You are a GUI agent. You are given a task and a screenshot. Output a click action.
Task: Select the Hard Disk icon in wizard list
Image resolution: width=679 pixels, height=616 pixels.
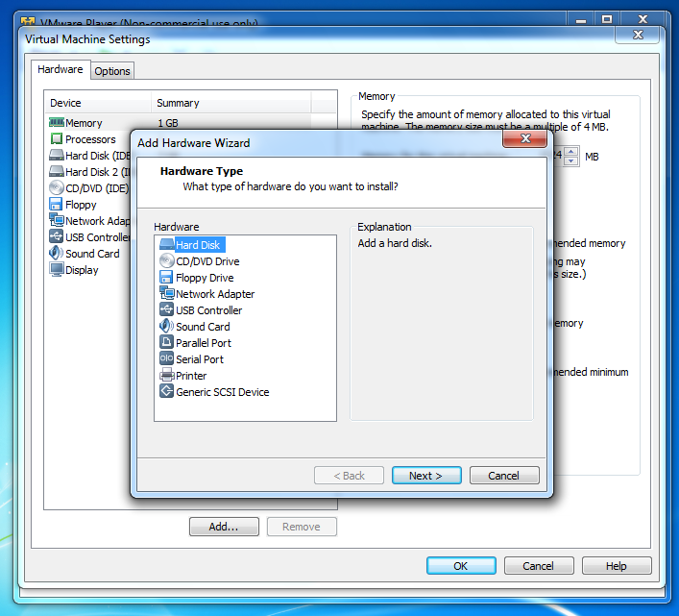167,245
